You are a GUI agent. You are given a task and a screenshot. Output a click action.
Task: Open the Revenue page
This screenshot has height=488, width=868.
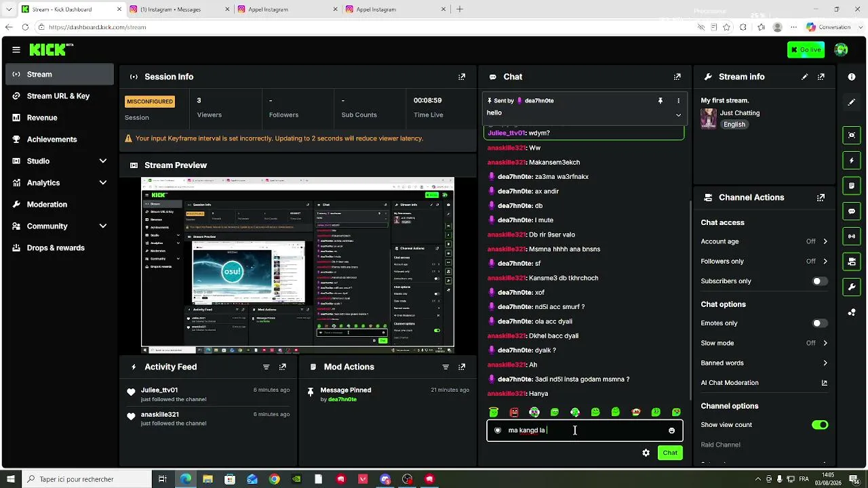pos(59,118)
